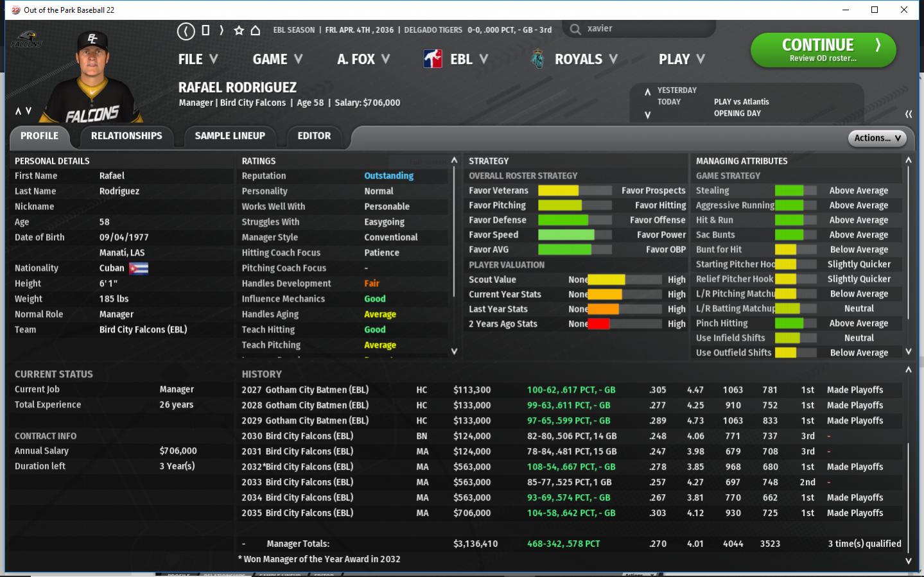Click the magnifying glass search icon
924x577 pixels.
575,29
